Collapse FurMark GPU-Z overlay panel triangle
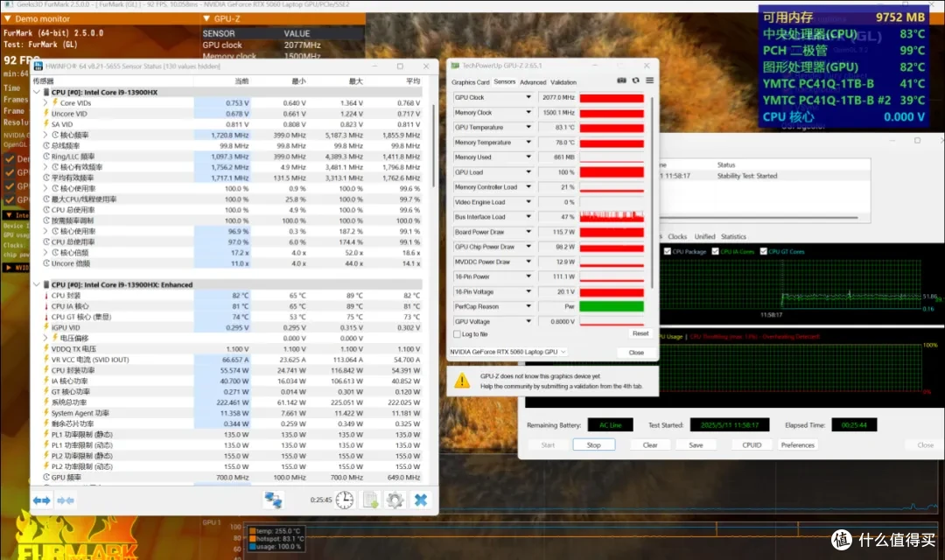The width and height of the screenshot is (945, 560). [x=206, y=18]
